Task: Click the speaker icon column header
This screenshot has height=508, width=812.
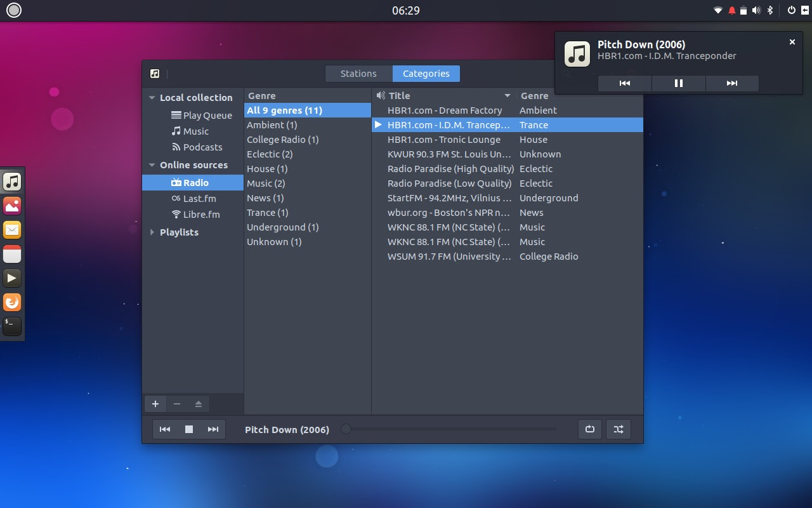Action: coord(380,96)
